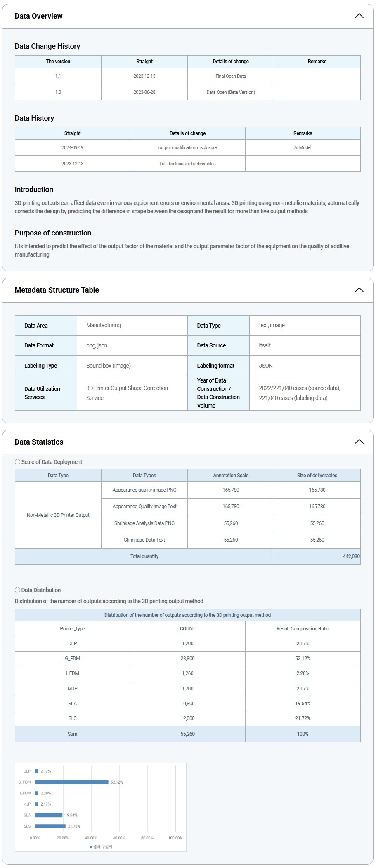Collapse the Data Statistics section chevron
This screenshot has width=376, height=868.
359,442
